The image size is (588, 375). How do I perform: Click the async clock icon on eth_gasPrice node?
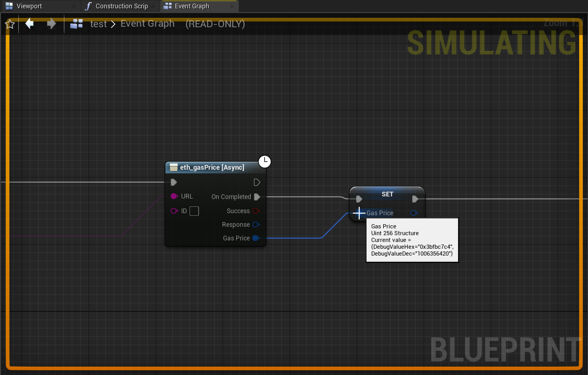coord(265,161)
